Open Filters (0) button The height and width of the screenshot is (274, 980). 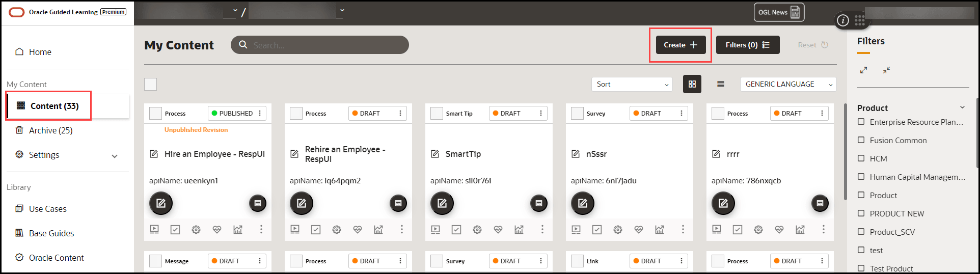click(x=748, y=45)
